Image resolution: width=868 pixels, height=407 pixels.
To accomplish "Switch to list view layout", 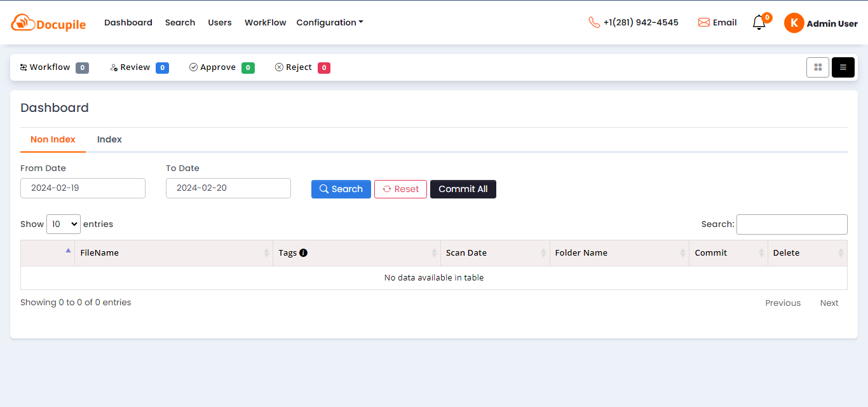I will tap(843, 67).
